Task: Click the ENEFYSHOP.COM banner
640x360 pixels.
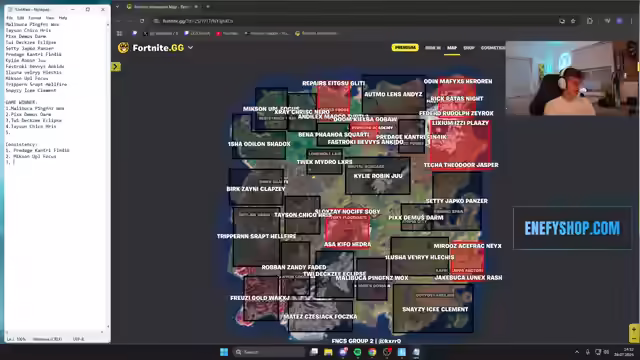Action: click(572, 228)
